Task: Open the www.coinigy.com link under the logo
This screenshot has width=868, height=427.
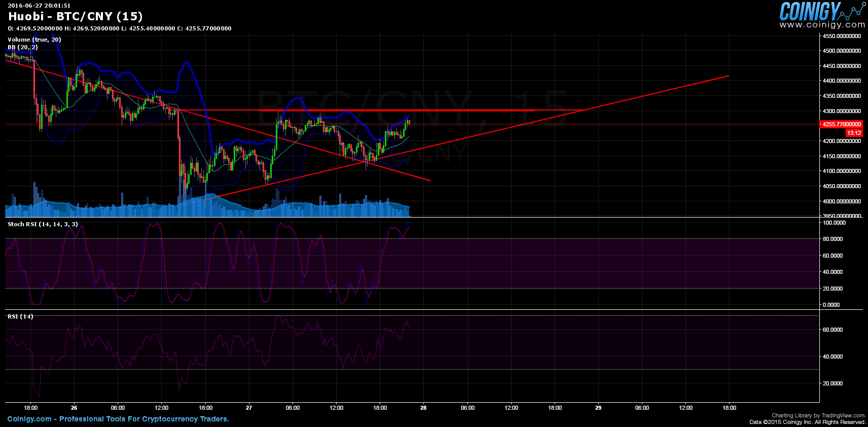Action: pyautogui.click(x=822, y=25)
